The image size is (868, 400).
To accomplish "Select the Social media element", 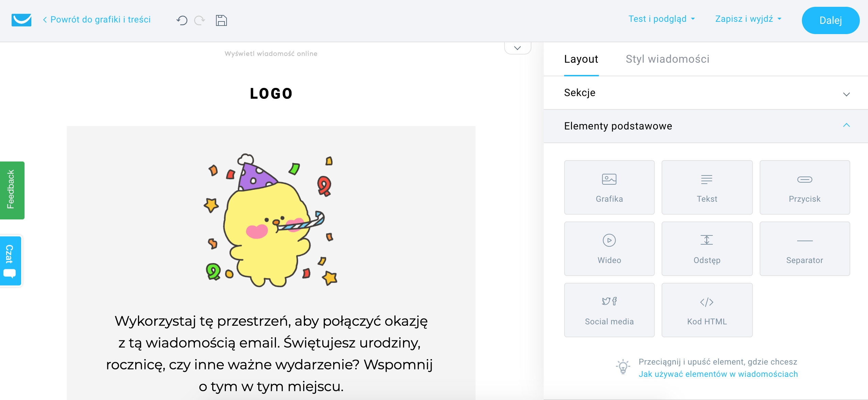I will (609, 310).
